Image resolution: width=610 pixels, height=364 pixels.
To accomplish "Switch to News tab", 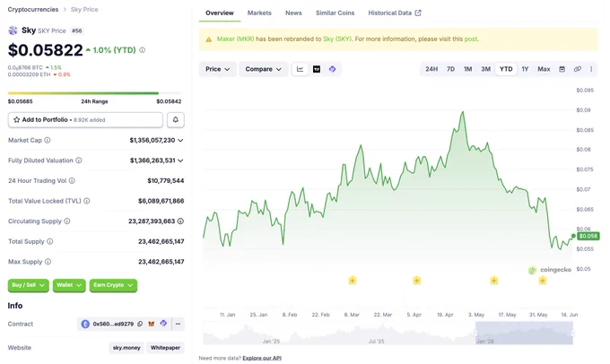I will [293, 13].
